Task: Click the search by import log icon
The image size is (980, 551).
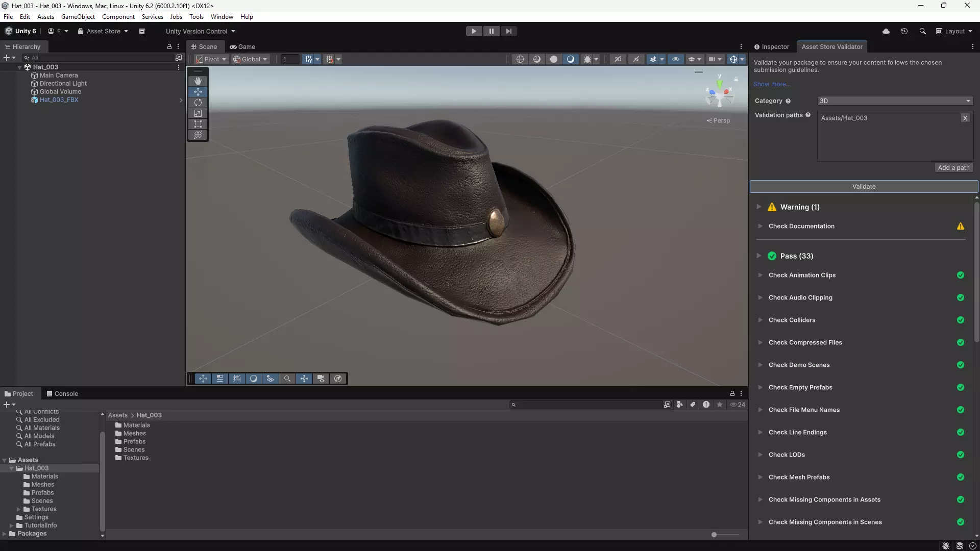Action: (706, 405)
